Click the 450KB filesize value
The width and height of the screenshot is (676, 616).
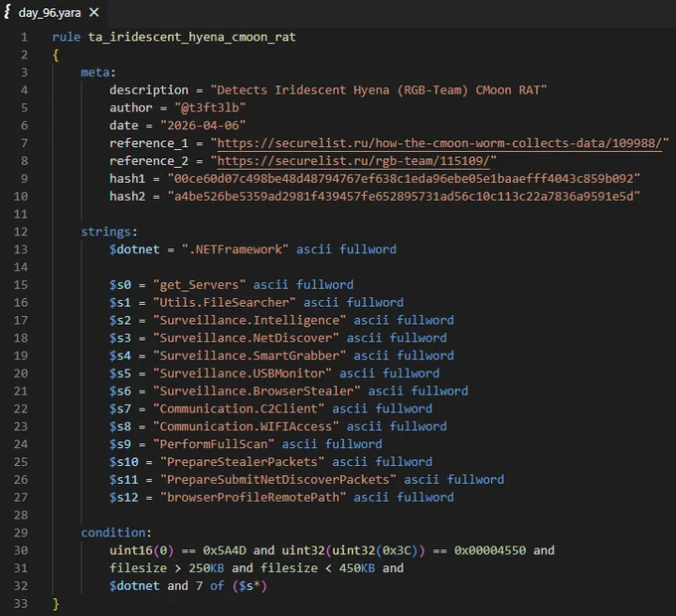pyautogui.click(x=357, y=568)
